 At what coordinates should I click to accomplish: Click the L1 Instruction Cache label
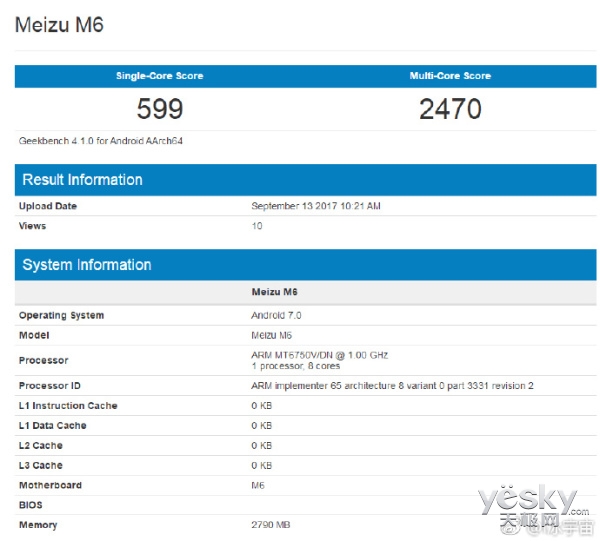68,406
